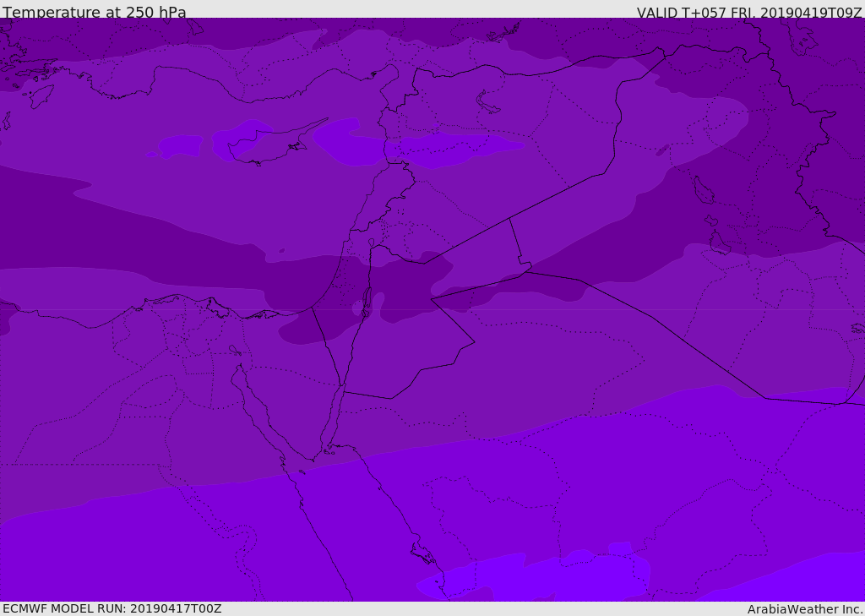Click the 'VALID T+057 FRI. 20190419T09Z' label
Image resolution: width=865 pixels, height=616 pixels.
pos(749,13)
